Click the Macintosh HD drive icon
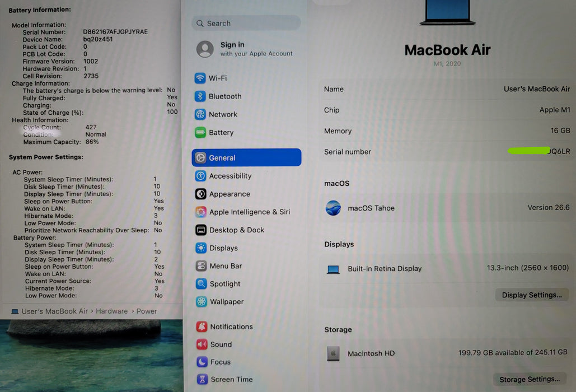This screenshot has width=576, height=392. point(333,353)
